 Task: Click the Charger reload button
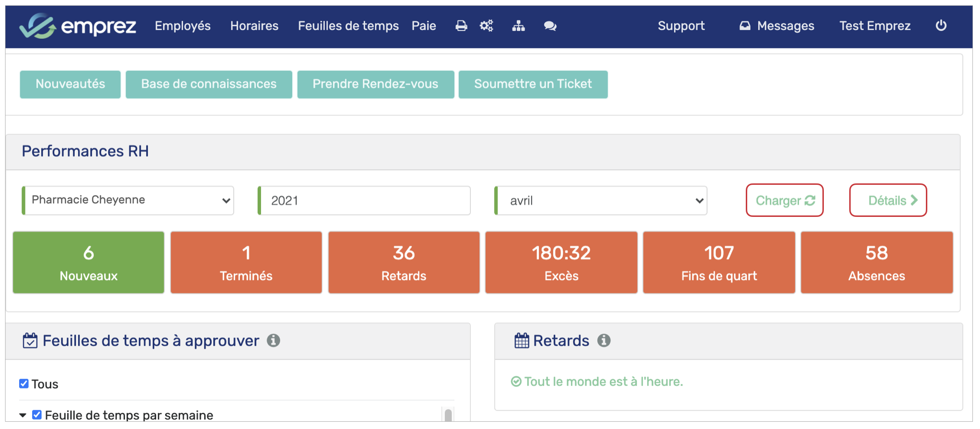[785, 200]
